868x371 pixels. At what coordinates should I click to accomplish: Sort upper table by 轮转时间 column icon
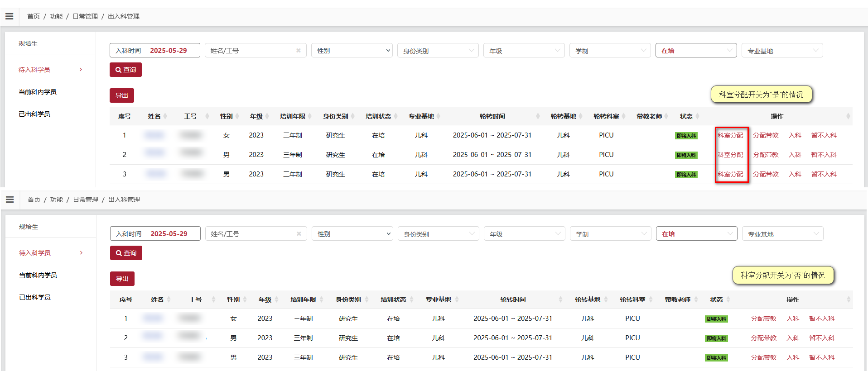pyautogui.click(x=538, y=116)
